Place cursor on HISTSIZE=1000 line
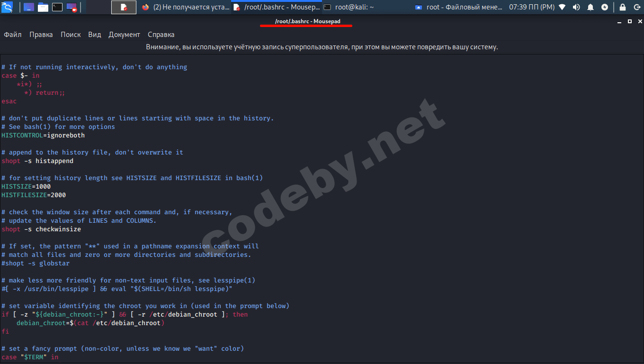Viewport: 644px width, 364px height. tap(26, 186)
